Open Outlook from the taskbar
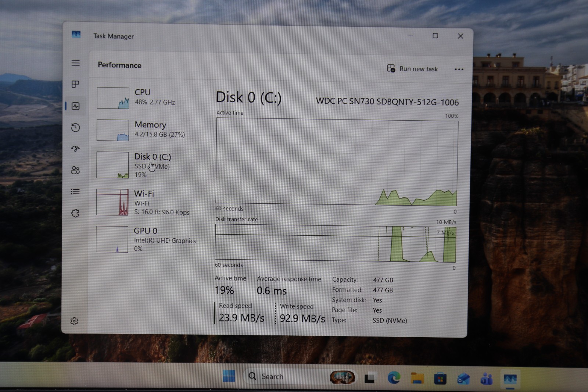Screen dimensions: 588x392 tap(463, 378)
